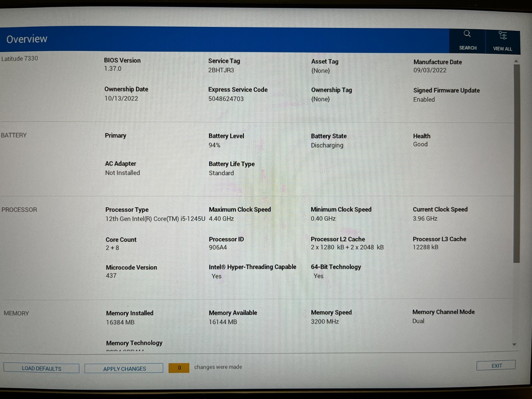The width and height of the screenshot is (532, 399).
Task: Click AC Adapter value Not Installed
Action: click(123, 173)
